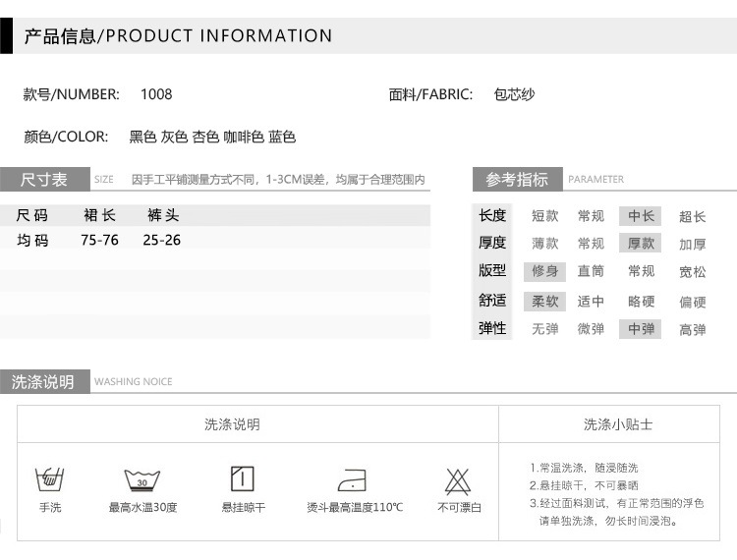This screenshot has height=560, width=737.
Task: Click the fabric value 包芯纱
Action: [x=514, y=94]
